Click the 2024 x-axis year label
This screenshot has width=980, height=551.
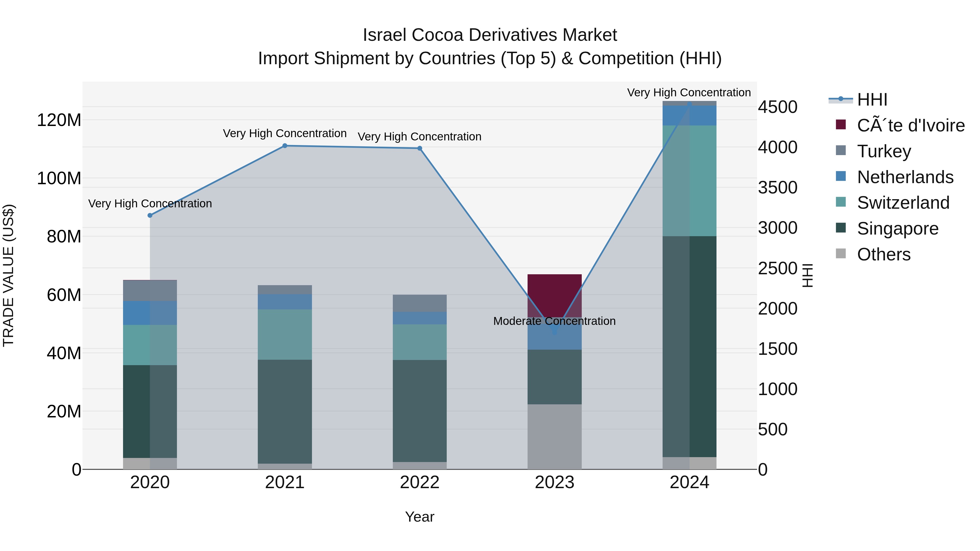click(689, 482)
